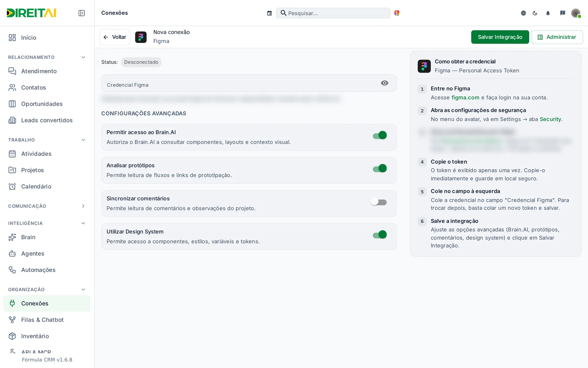Open Brain in the sidebar

coord(47,237)
